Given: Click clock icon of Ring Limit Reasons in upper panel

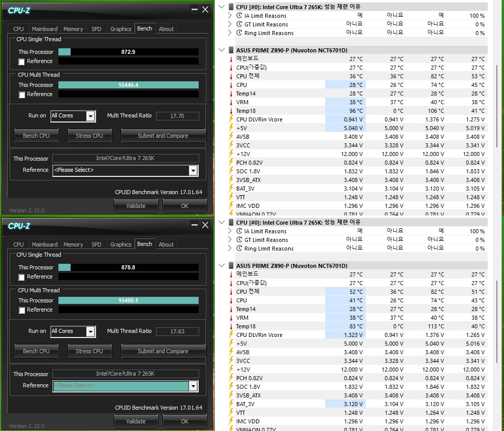Looking at the screenshot, I should click(x=239, y=33).
